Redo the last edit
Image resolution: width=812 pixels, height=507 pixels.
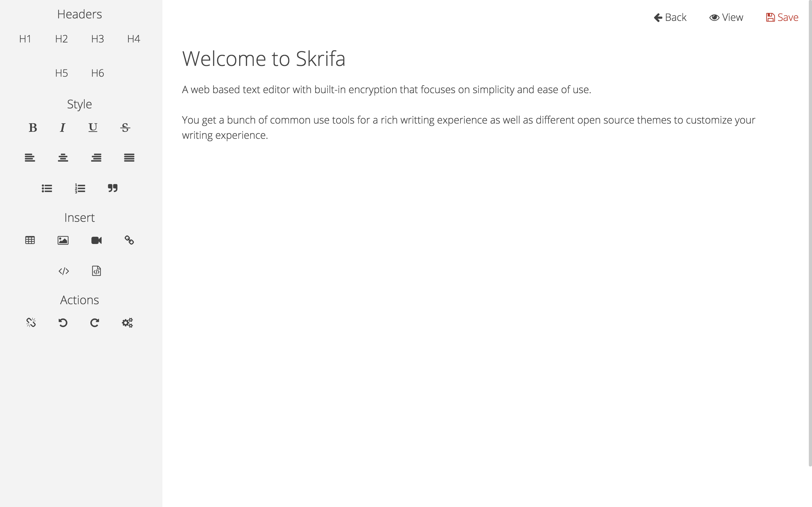pyautogui.click(x=95, y=323)
